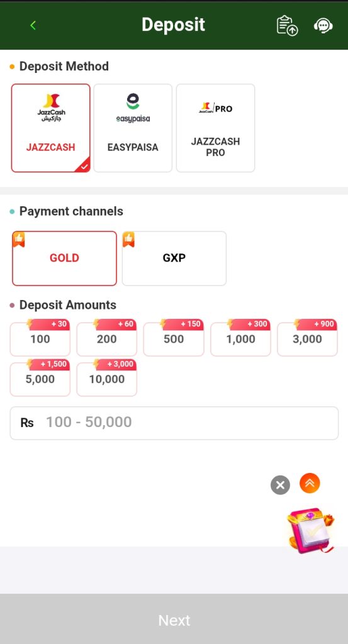Pick the 1,000 deposit amount
The height and width of the screenshot is (644, 348).
coord(241,338)
